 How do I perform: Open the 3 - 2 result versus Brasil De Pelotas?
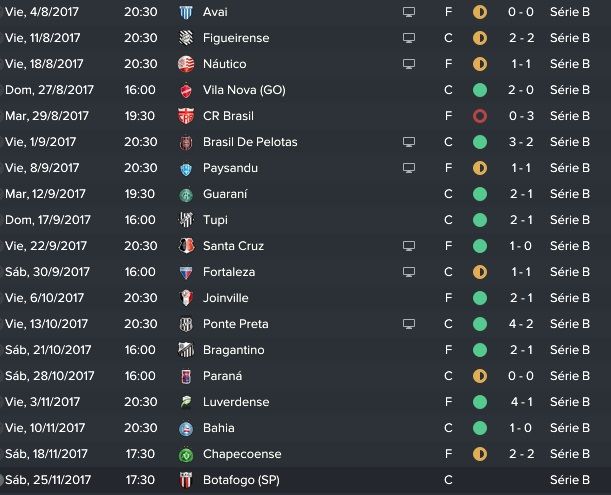(521, 142)
